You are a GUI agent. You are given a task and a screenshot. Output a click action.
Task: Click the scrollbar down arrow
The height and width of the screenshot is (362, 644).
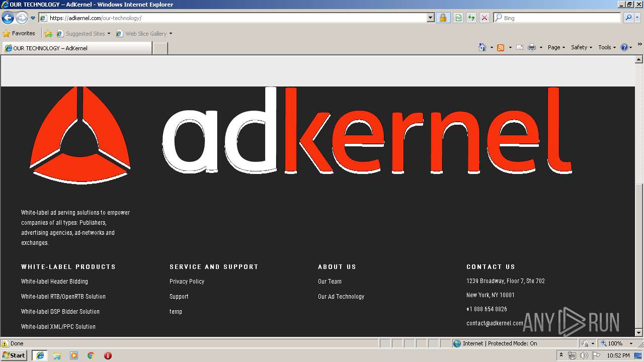point(639,333)
